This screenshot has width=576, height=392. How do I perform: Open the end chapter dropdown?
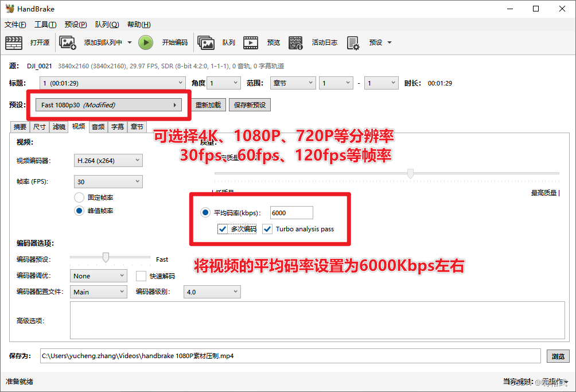[x=382, y=83]
